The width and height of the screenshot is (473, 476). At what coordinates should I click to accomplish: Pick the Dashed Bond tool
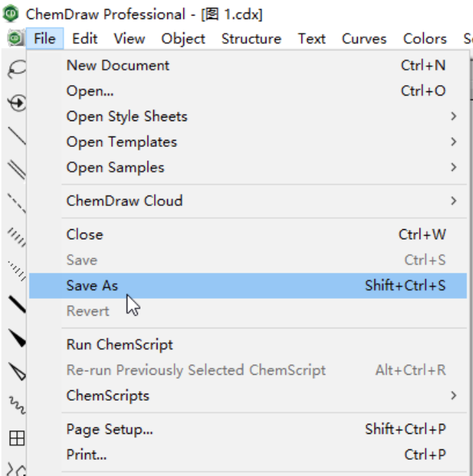pos(16,202)
